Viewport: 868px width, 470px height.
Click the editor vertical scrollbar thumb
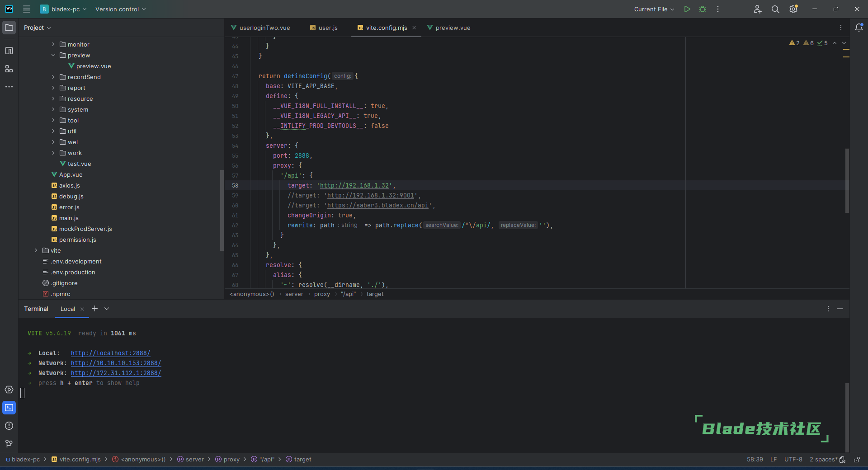[847, 181]
